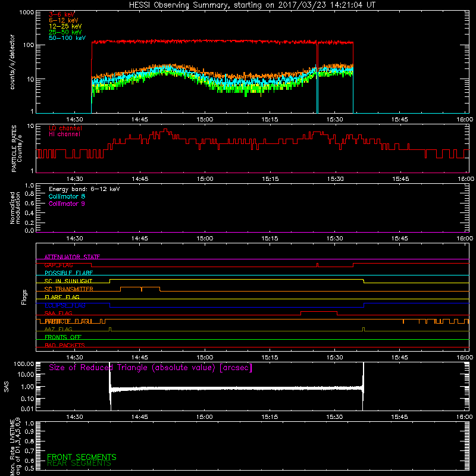Click the counts/s/detector axis label
This screenshot has height=476, width=476.
(x=12, y=62)
